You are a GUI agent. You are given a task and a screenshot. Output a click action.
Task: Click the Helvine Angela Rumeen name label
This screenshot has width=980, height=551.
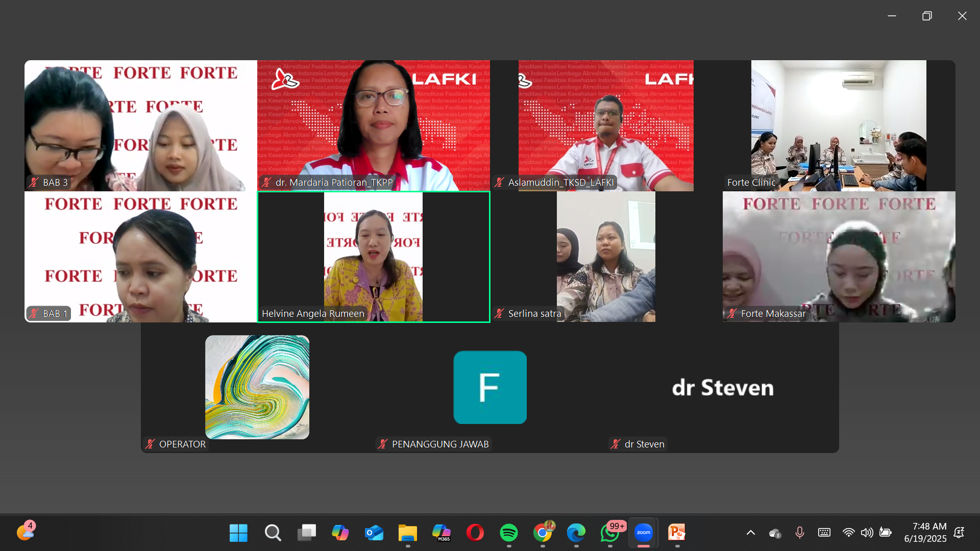[x=313, y=314]
